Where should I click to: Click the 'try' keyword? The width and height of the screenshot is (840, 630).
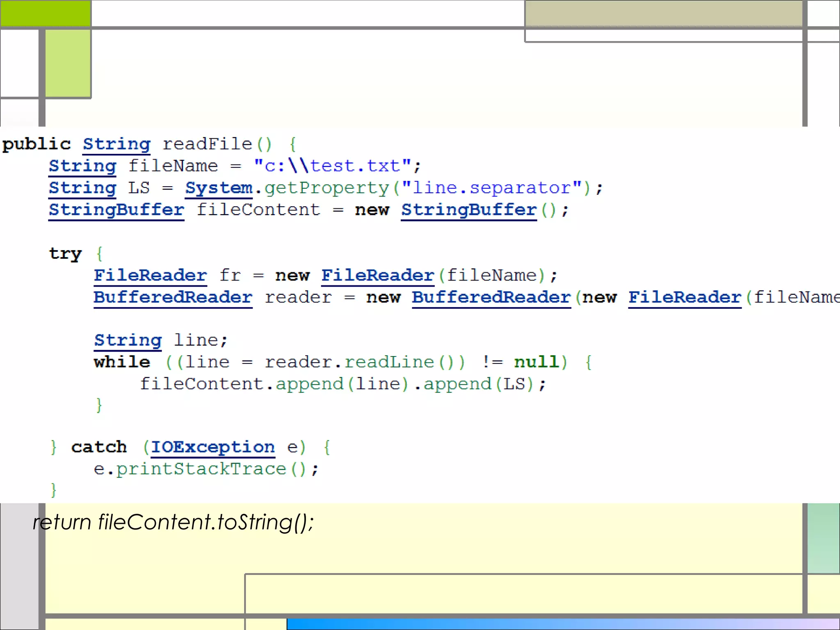tap(66, 253)
